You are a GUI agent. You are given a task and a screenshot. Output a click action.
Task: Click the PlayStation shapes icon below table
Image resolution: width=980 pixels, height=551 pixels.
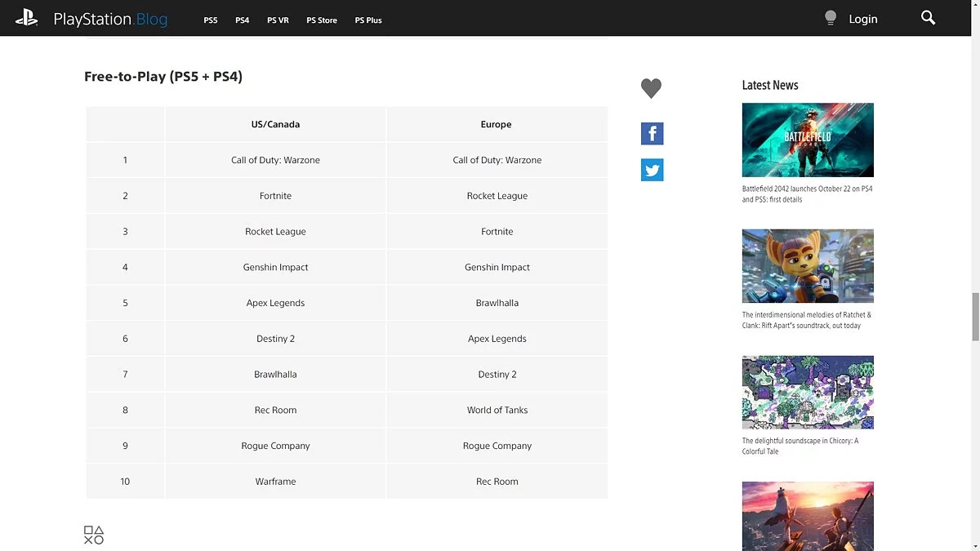[x=94, y=535]
